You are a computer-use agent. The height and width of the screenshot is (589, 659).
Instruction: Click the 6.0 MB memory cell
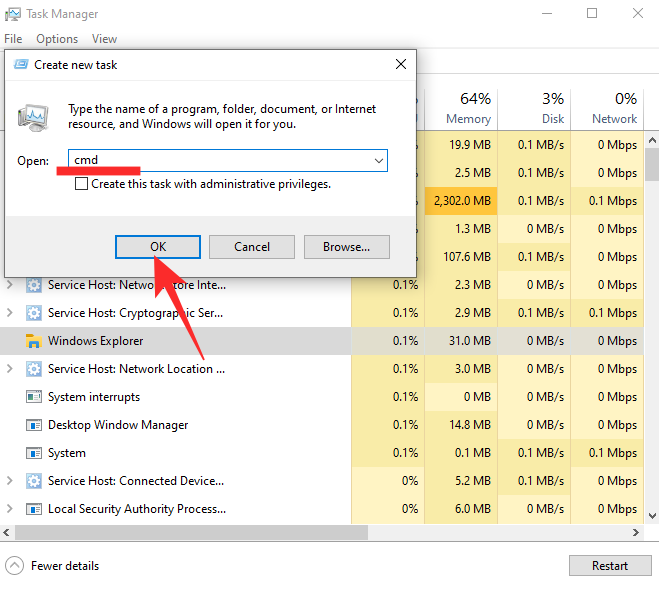[461, 509]
